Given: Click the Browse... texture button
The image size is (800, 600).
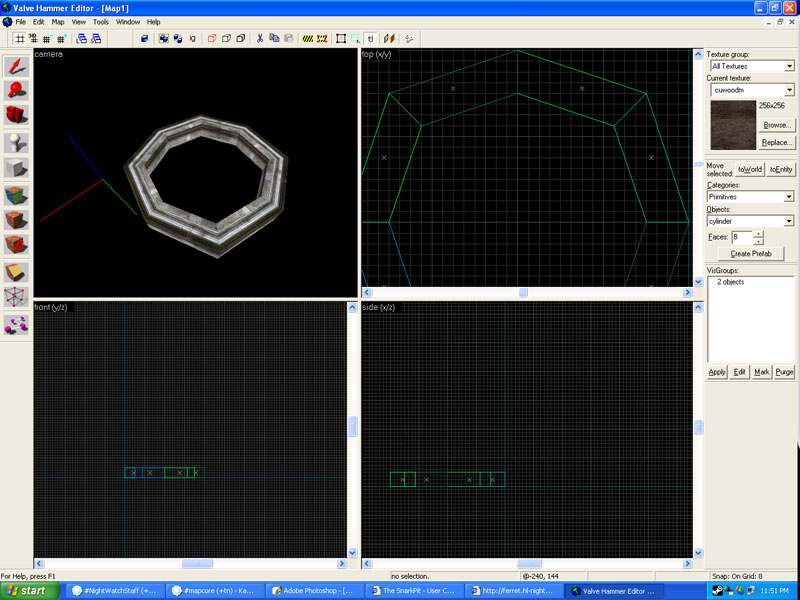Looking at the screenshot, I should (x=777, y=125).
